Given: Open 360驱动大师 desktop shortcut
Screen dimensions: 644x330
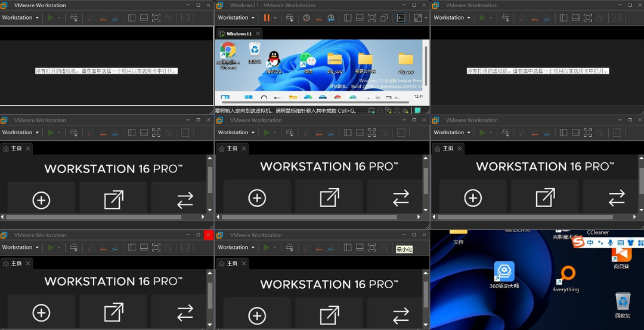Looking at the screenshot, I should click(504, 275).
